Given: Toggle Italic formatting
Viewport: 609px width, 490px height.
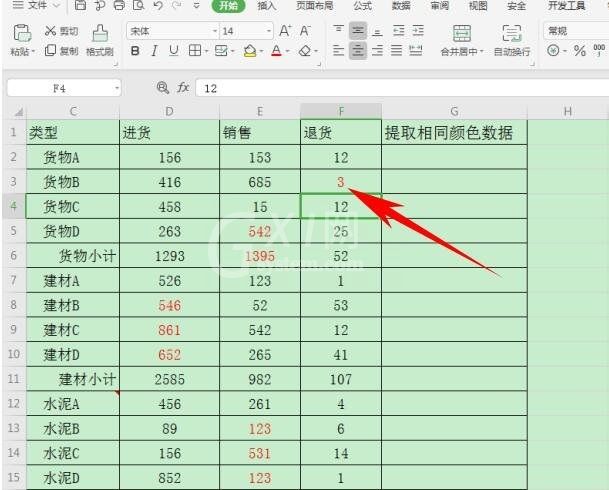Looking at the screenshot, I should click(x=154, y=50).
